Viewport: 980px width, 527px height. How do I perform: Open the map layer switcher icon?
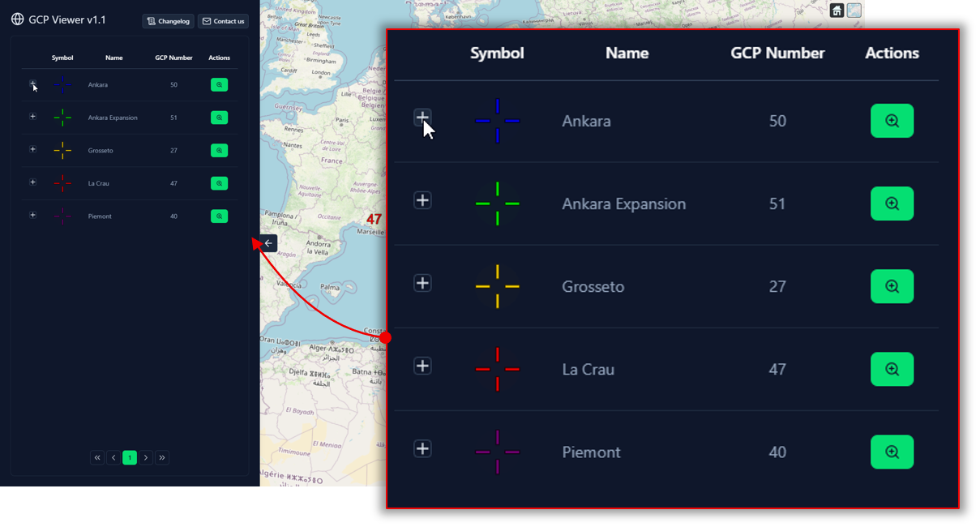click(x=854, y=11)
